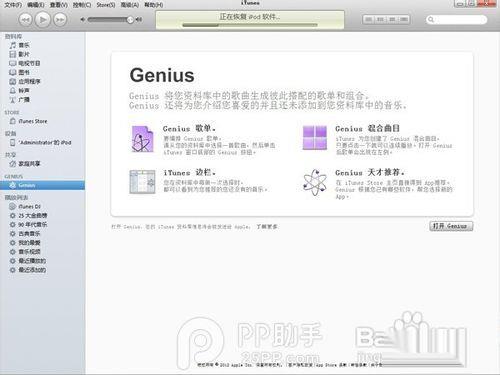Click the search magnifier icon
The image size is (500, 375).
[x=431, y=20]
